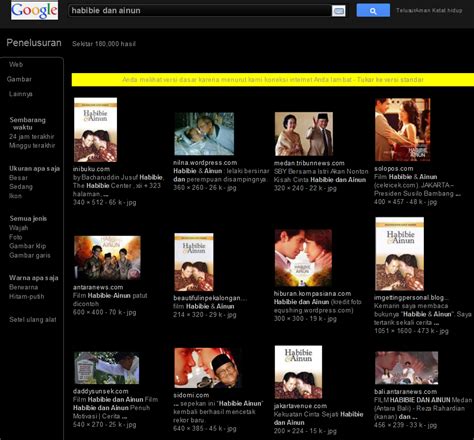Click the Sekitar 180,000 hasil result count

point(104,44)
